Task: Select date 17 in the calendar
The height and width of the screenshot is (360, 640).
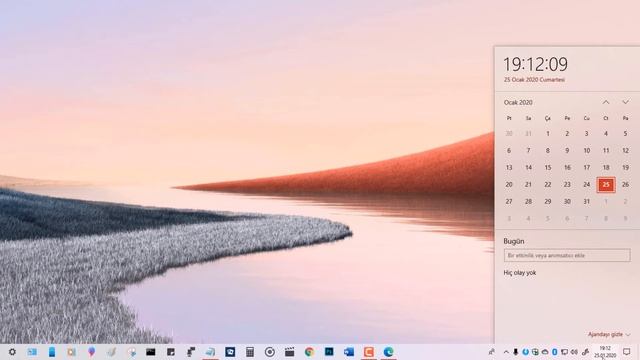Action: 587,167
